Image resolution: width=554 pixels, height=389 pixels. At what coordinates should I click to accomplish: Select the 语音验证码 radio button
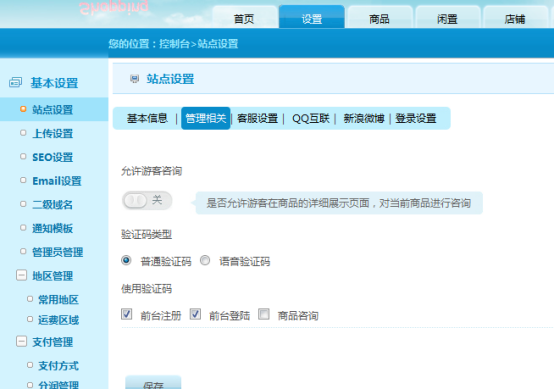coord(205,261)
